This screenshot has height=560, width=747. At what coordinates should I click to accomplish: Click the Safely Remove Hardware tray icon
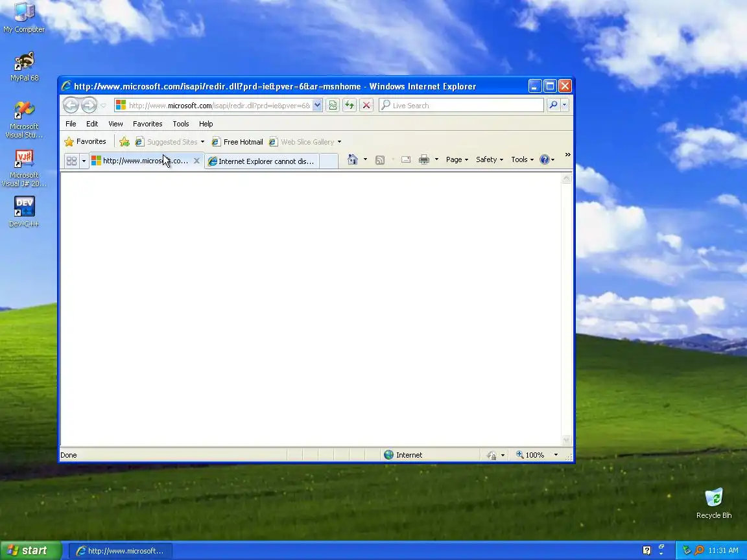(x=687, y=550)
